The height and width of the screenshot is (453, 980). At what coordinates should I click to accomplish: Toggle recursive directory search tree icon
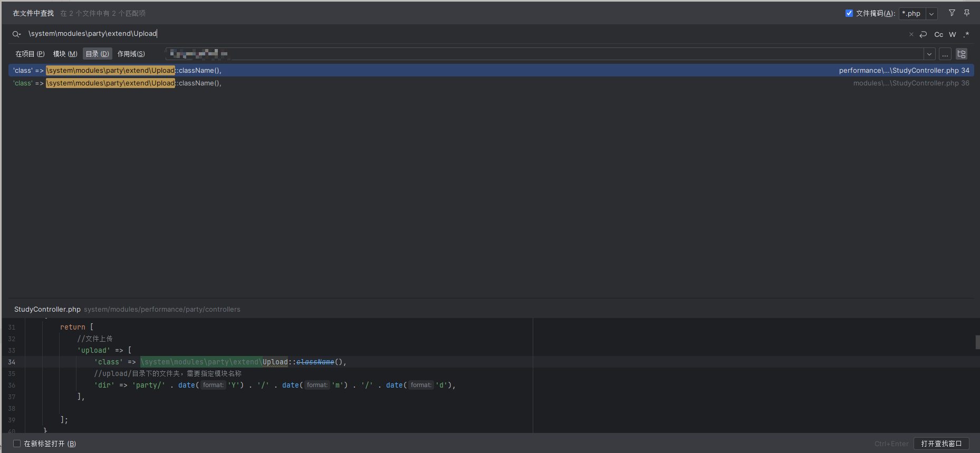(961, 54)
